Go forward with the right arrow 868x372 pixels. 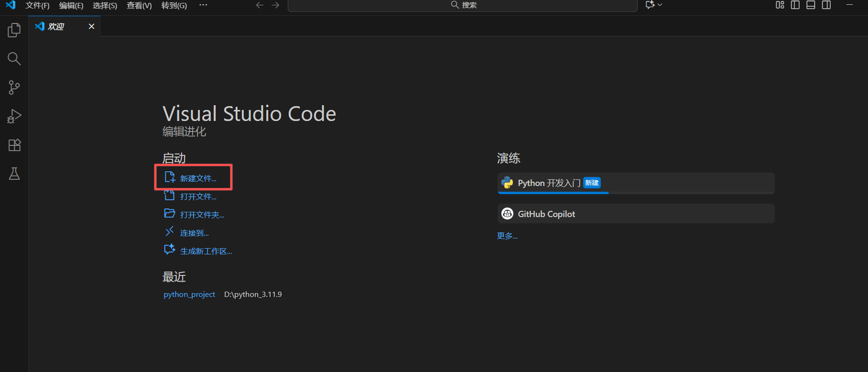point(275,5)
